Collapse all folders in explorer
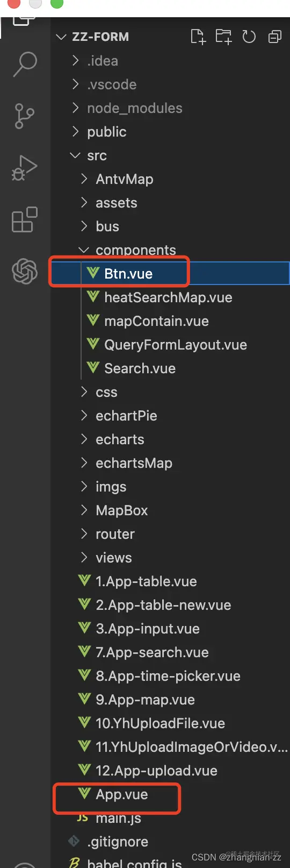This screenshot has height=868, width=290. point(275,37)
